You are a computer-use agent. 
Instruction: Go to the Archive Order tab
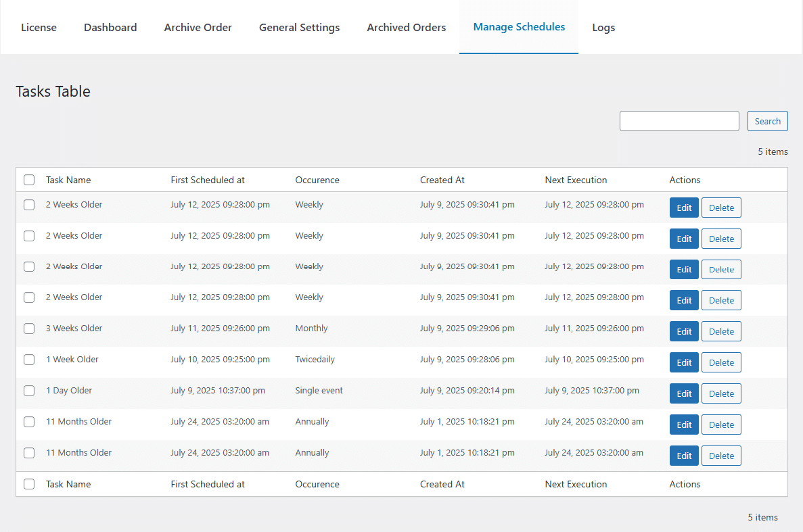click(198, 28)
